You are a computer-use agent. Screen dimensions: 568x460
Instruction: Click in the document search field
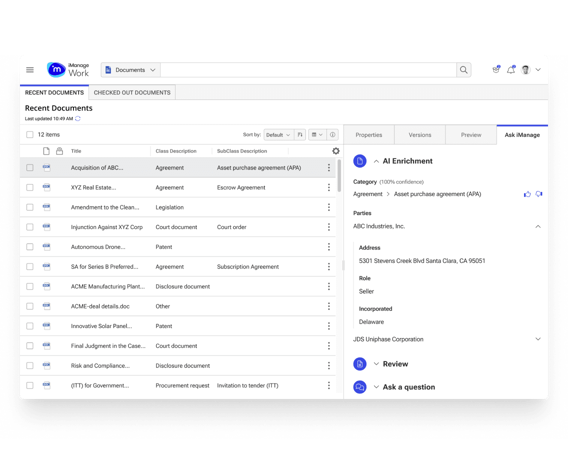[x=308, y=70]
